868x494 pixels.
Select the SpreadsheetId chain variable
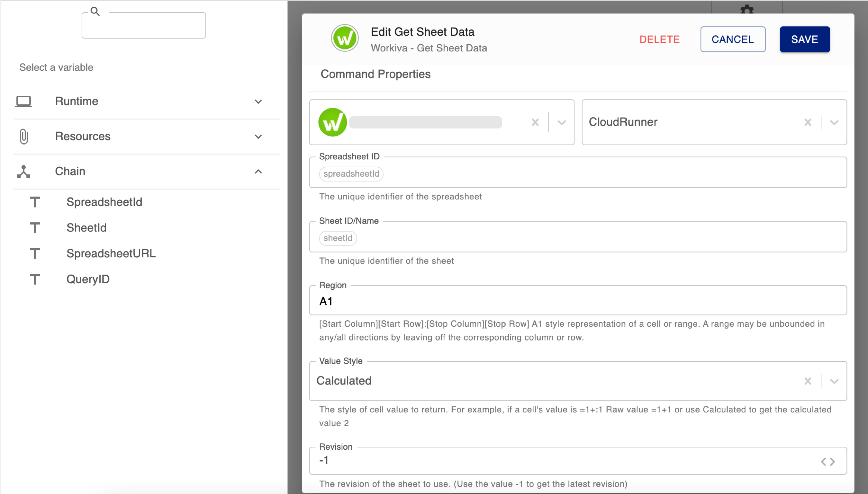point(104,202)
